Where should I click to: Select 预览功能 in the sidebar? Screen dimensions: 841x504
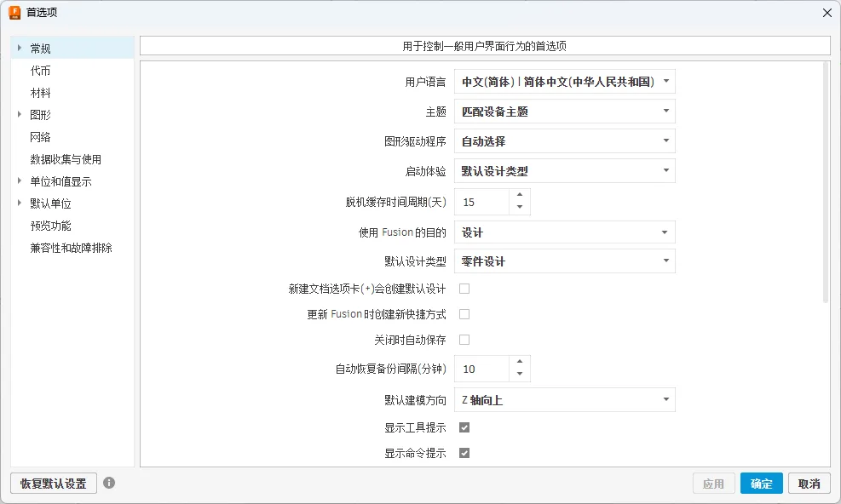50,226
